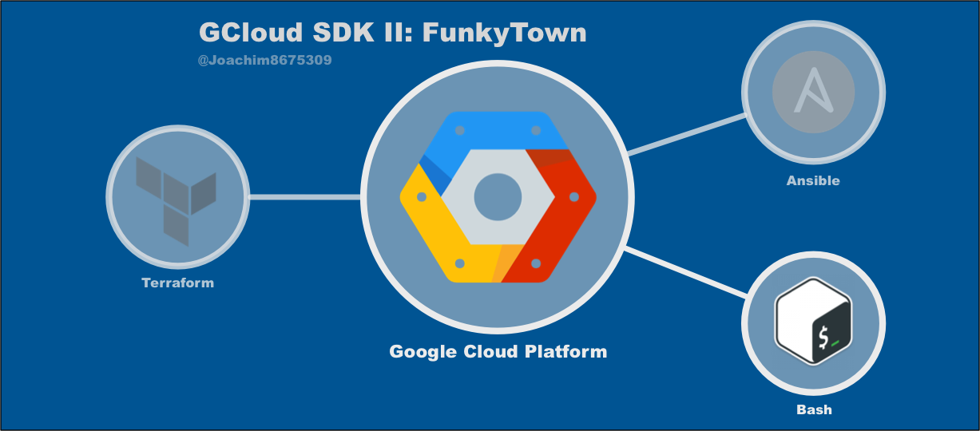This screenshot has width=980, height=431.
Task: Click the "Terraform" label
Action: 177,283
